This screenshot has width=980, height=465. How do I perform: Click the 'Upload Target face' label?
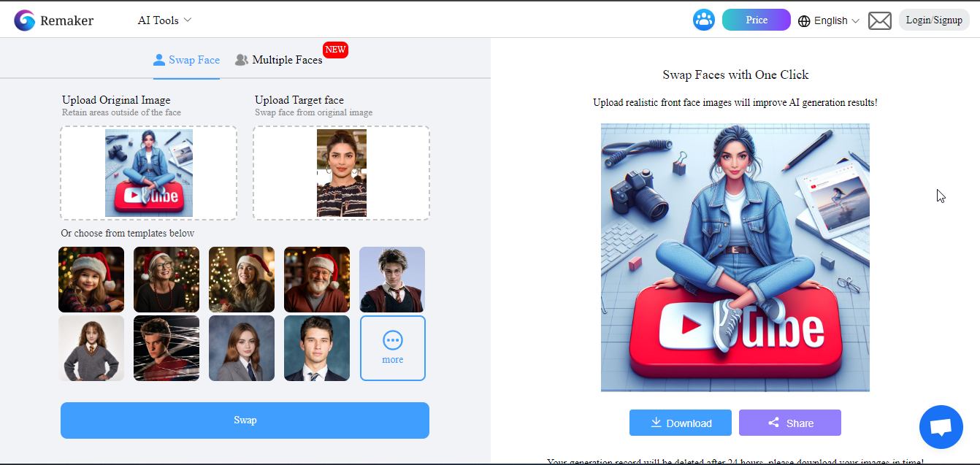299,100
